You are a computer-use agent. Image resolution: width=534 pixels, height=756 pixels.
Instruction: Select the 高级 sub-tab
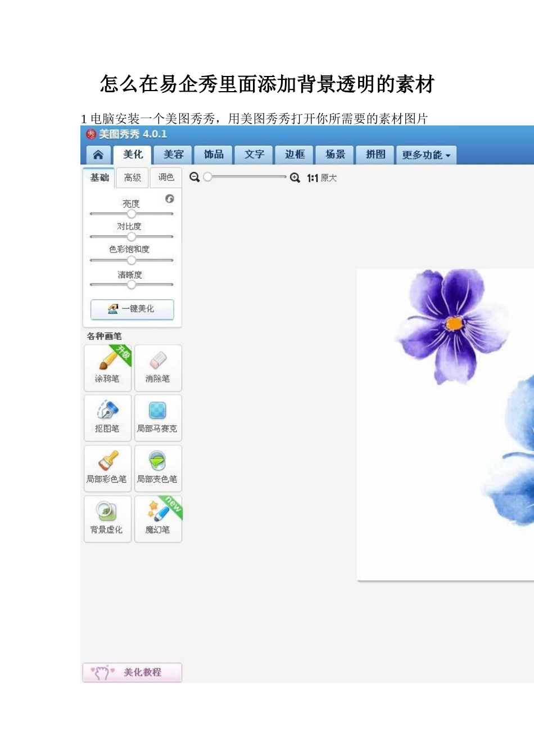133,178
